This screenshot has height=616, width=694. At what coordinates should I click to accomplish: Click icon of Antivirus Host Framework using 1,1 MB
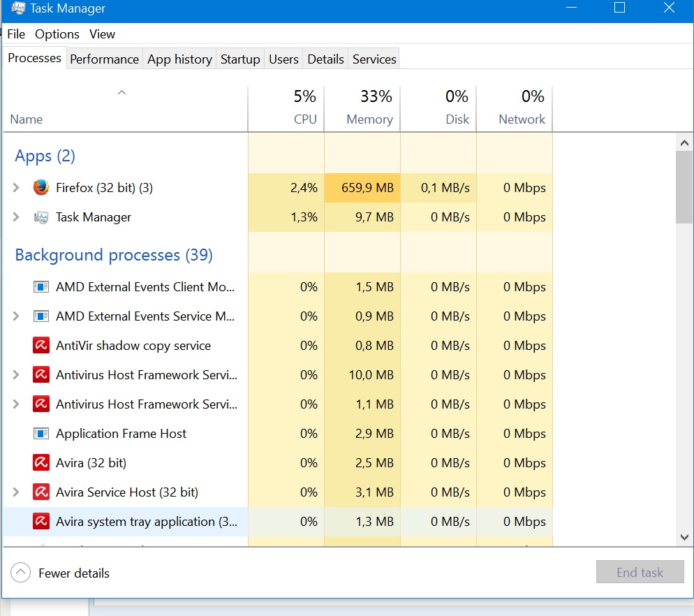[41, 404]
